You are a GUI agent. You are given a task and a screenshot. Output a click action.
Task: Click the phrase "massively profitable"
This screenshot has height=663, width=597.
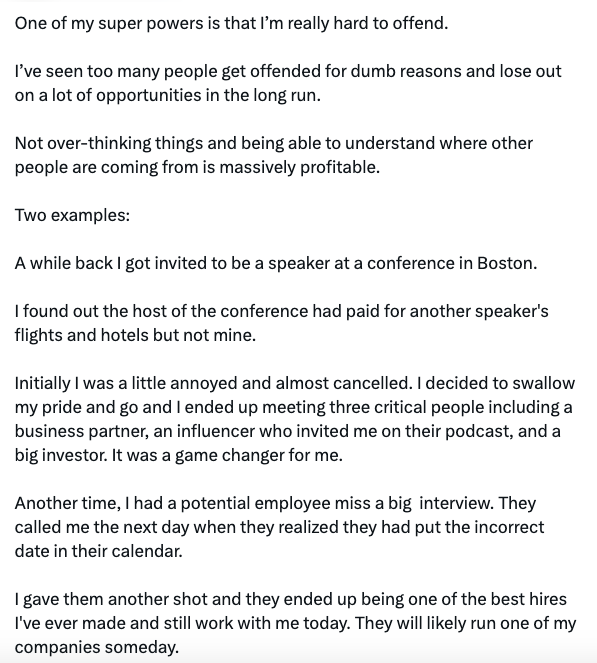coord(299,167)
